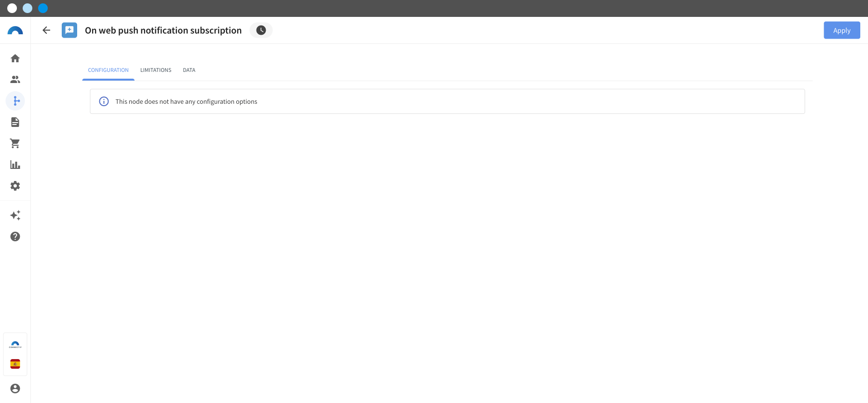Click the light blue window control dot

pyautogui.click(x=27, y=8)
